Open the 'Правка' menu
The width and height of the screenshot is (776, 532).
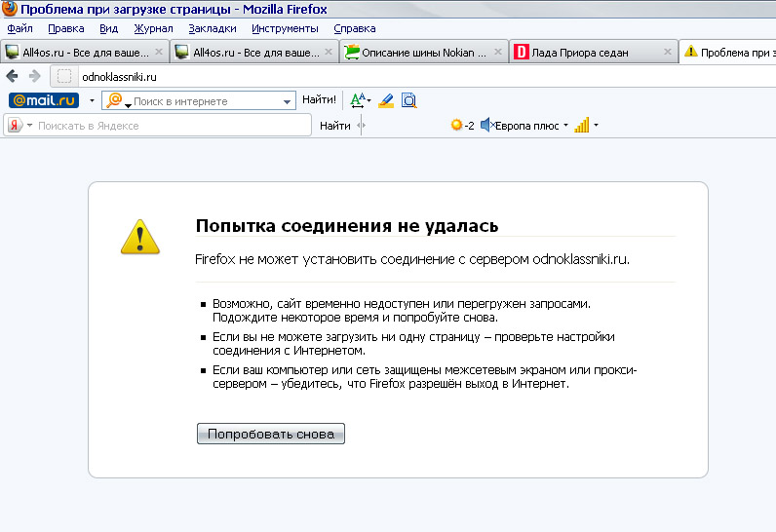pyautogui.click(x=66, y=28)
